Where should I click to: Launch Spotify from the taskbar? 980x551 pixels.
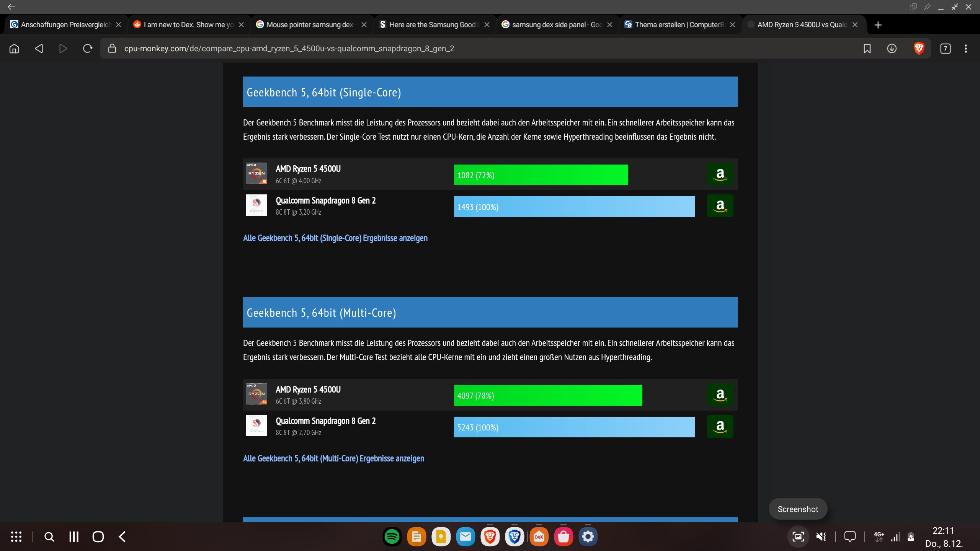coord(392,536)
